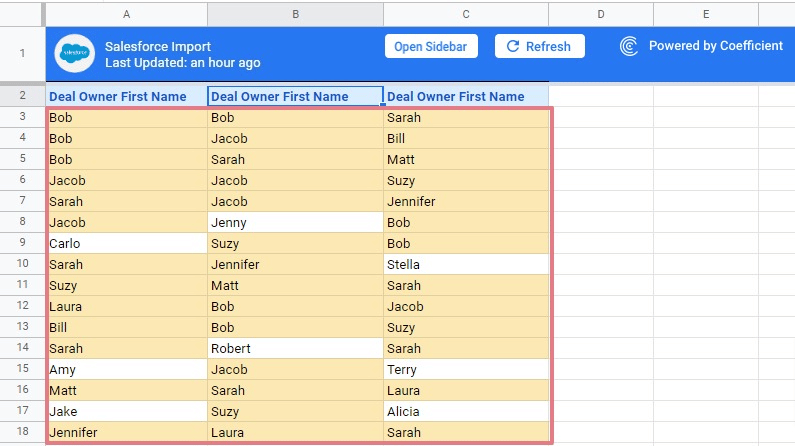Select column D header
The image size is (795, 446).
pos(600,14)
